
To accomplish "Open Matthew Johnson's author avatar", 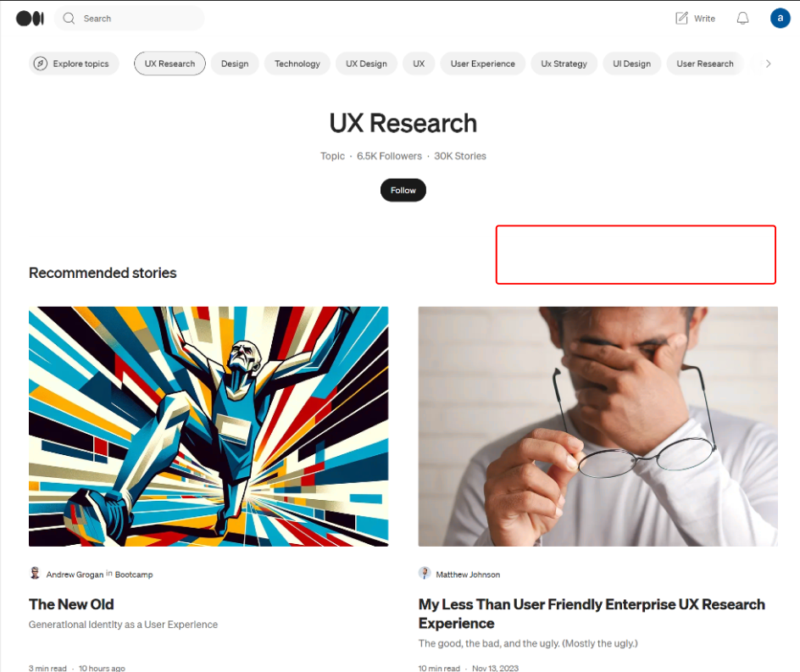I will [424, 573].
